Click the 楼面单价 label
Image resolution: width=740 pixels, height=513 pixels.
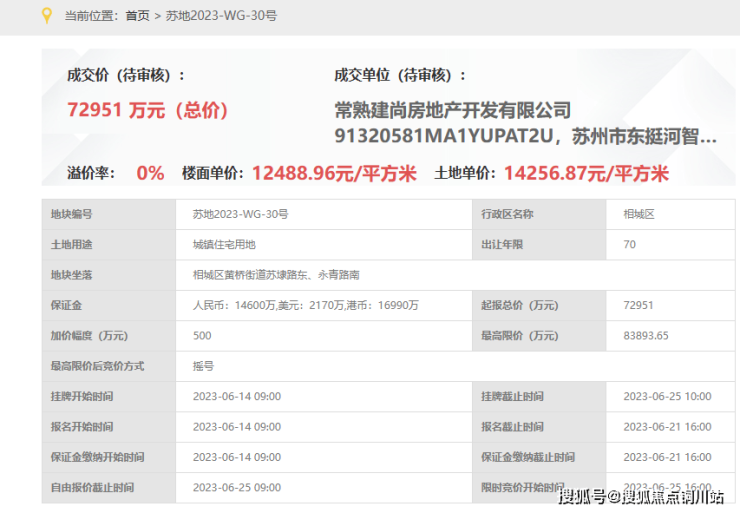213,173
